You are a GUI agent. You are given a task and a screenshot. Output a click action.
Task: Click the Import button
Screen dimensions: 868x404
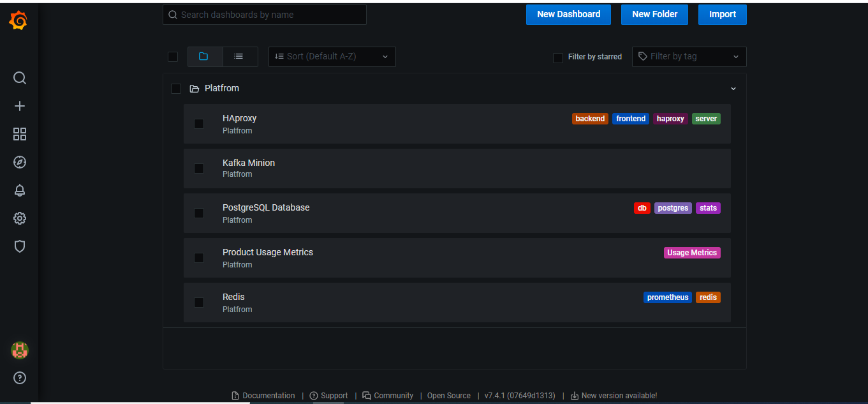point(723,15)
